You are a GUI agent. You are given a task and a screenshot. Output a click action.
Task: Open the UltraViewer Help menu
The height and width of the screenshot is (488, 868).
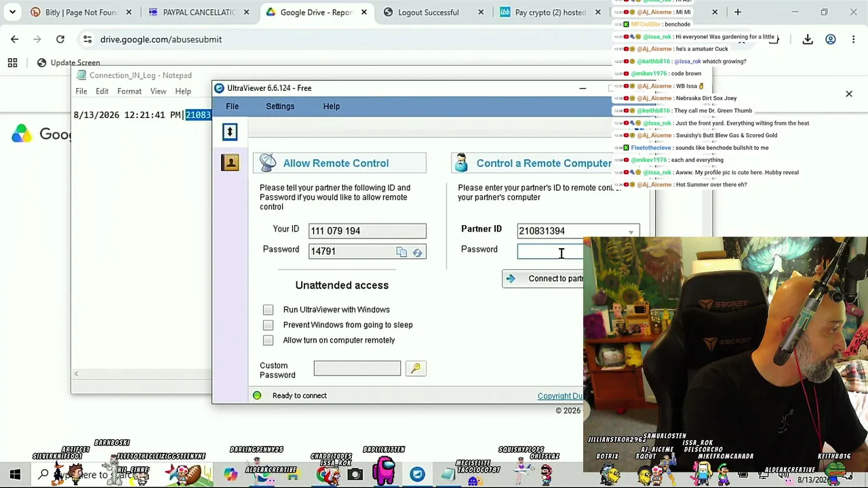pyautogui.click(x=332, y=106)
